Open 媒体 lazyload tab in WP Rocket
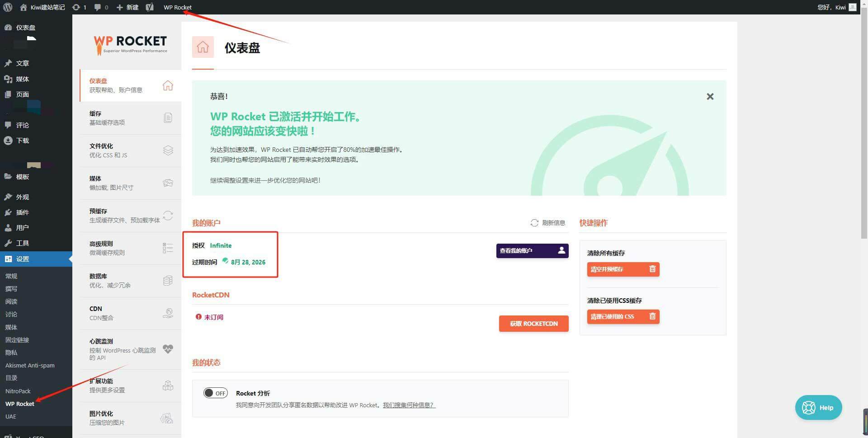 click(131, 183)
